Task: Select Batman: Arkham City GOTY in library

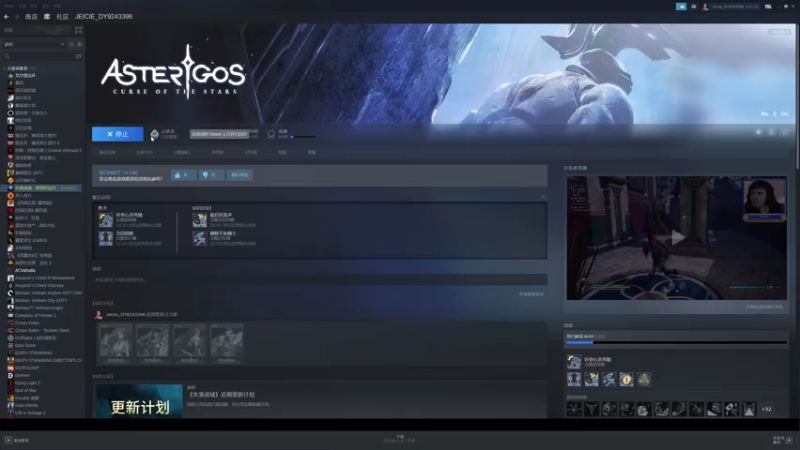Action: [39, 301]
